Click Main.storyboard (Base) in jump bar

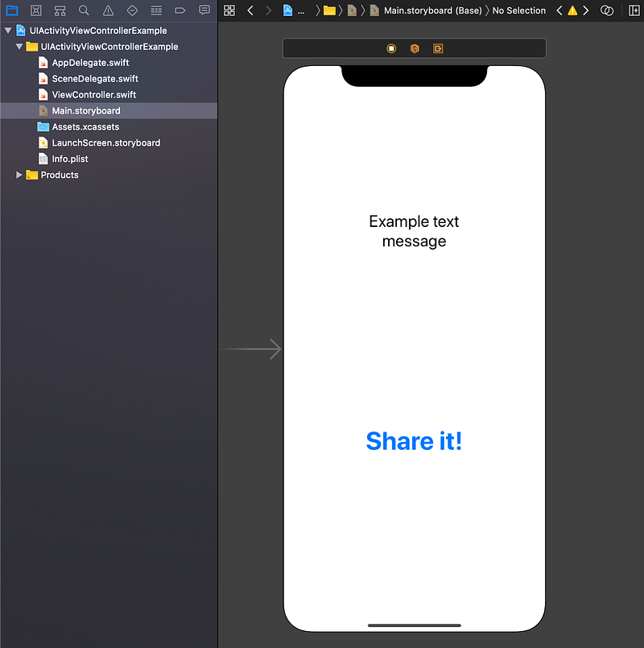433,10
